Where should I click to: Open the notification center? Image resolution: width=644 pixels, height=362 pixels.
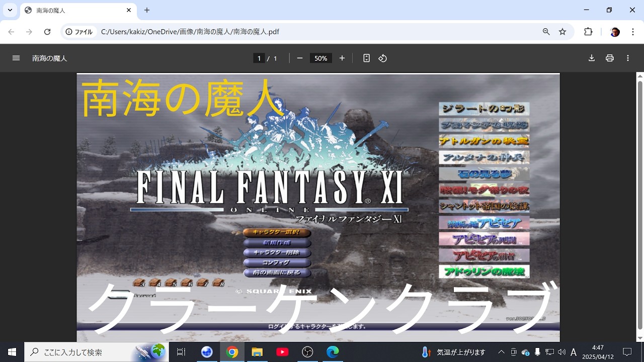tap(627, 352)
